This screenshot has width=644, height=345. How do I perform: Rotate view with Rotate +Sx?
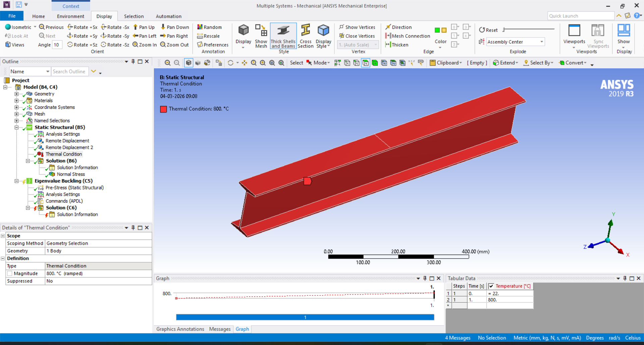(x=82, y=27)
